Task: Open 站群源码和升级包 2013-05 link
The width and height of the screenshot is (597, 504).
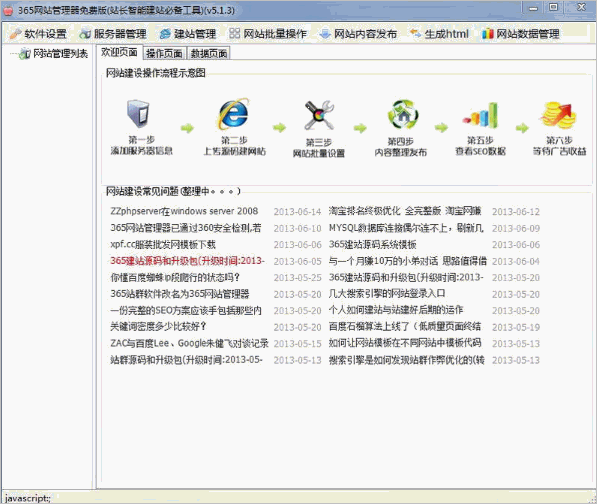Action: pos(187,360)
